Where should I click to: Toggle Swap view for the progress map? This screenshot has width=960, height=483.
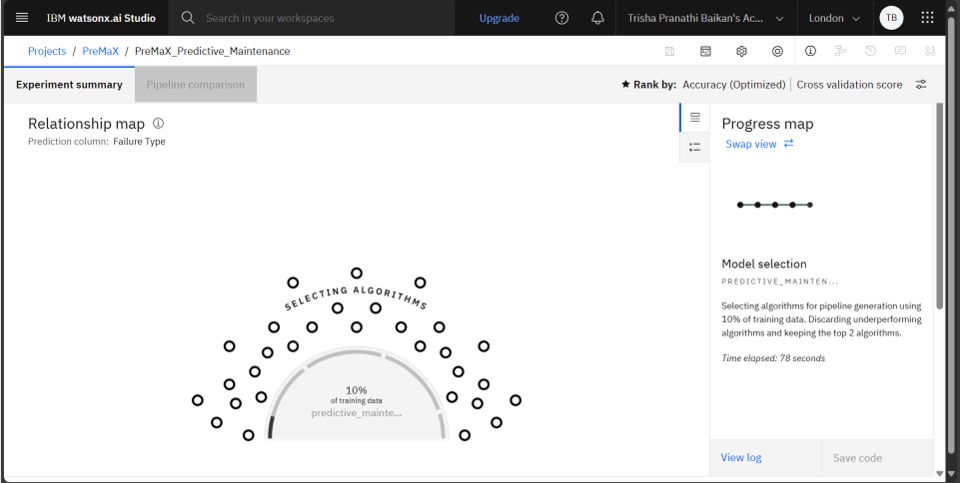(x=759, y=144)
